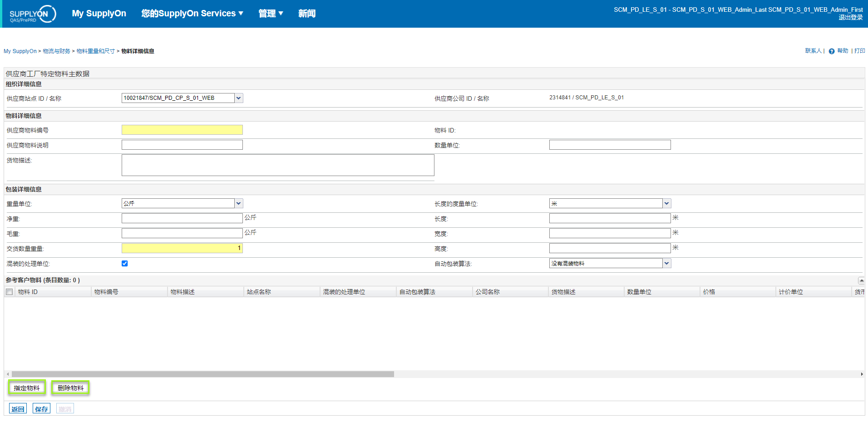Viewport: 868px width, 422px height.
Task: Click the horizontal scrollbar thumb of table
Action: point(203,374)
